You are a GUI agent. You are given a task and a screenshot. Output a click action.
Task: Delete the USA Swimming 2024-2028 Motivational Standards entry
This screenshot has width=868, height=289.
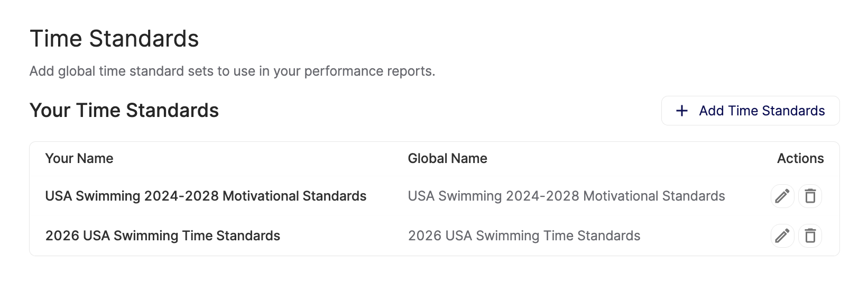click(x=810, y=196)
